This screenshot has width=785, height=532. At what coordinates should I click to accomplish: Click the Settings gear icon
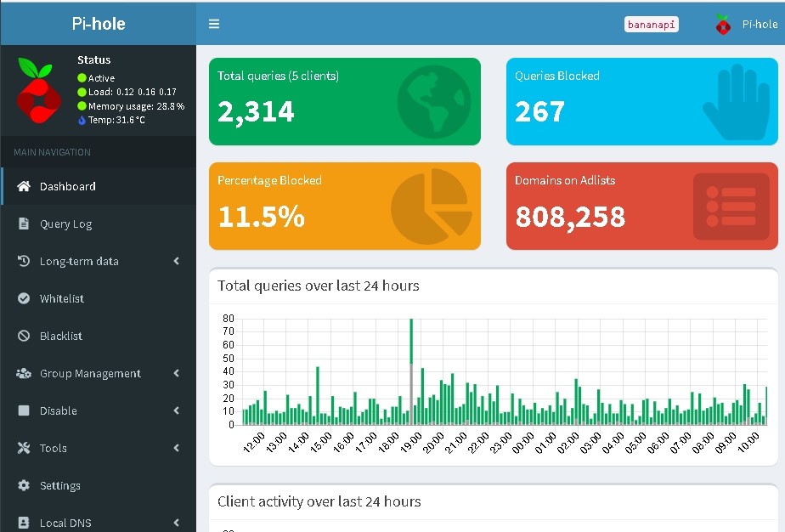tap(24, 485)
